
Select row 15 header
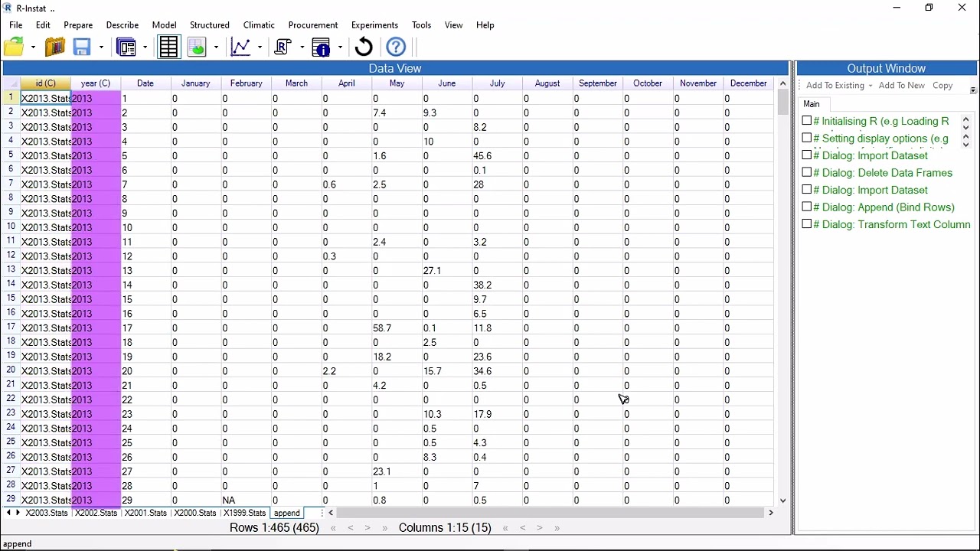(x=11, y=298)
